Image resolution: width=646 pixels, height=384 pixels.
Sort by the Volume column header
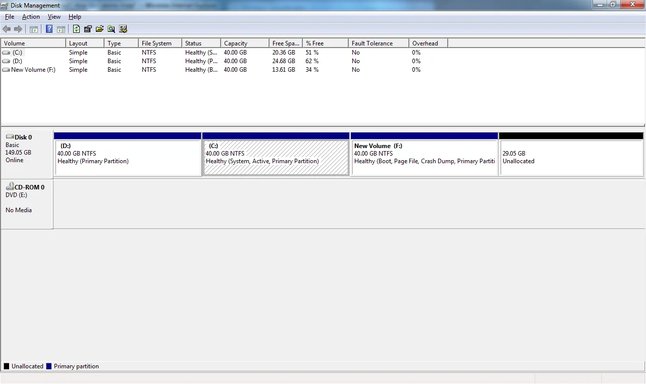[33, 43]
